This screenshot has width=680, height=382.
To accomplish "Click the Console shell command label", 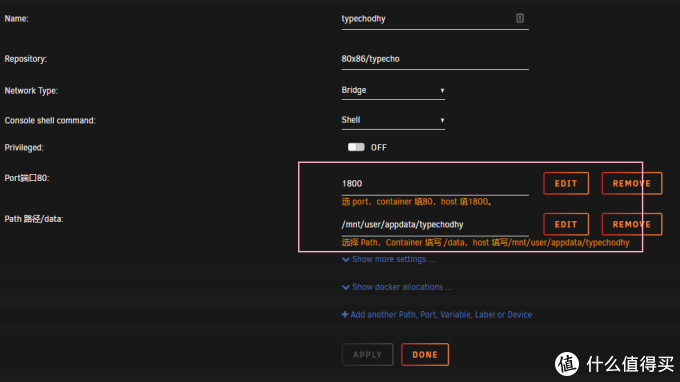I will [x=50, y=121].
